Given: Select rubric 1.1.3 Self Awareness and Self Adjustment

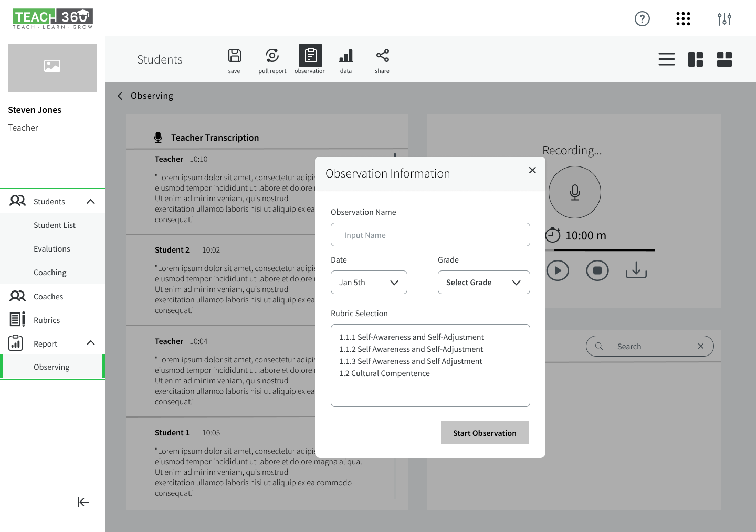Looking at the screenshot, I should pyautogui.click(x=411, y=361).
